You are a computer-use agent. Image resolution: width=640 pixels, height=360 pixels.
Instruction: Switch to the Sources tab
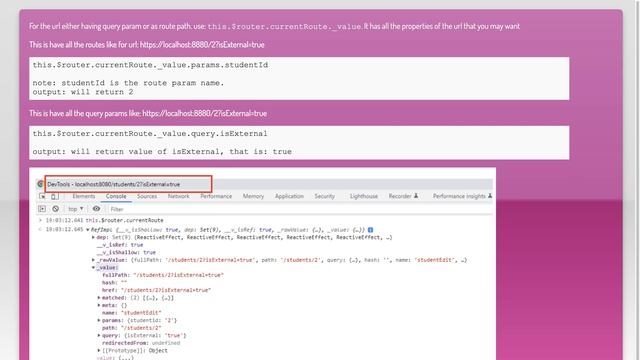tap(147, 196)
